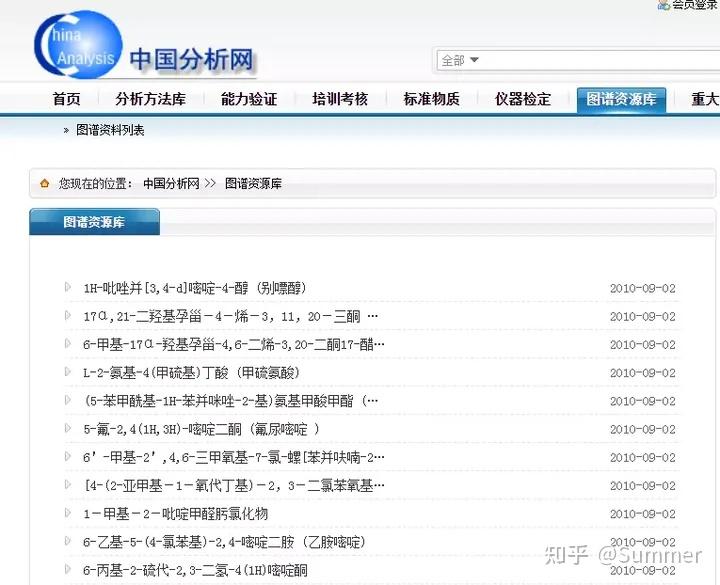Go to 首页 in navigation bar
The image size is (720, 585).
coord(67,99)
